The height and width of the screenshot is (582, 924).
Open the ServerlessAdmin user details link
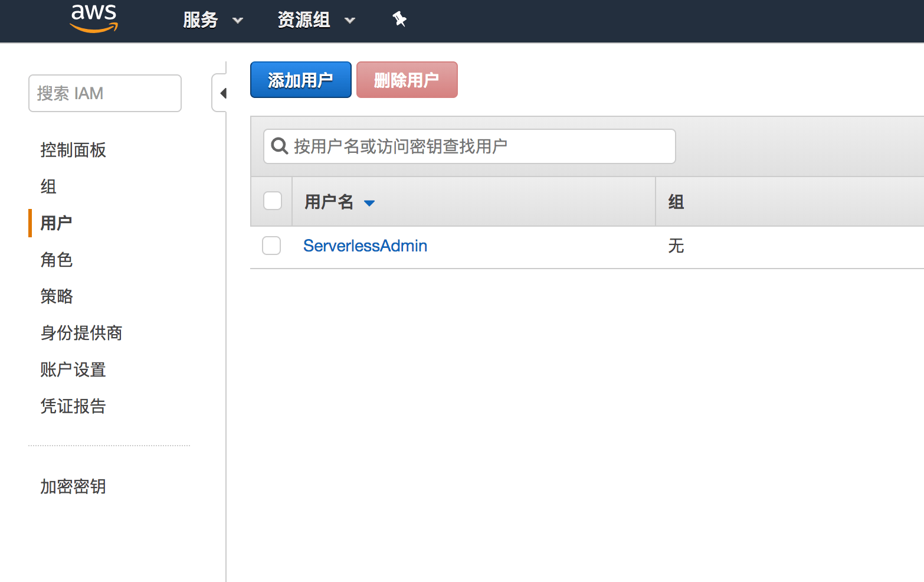click(365, 246)
